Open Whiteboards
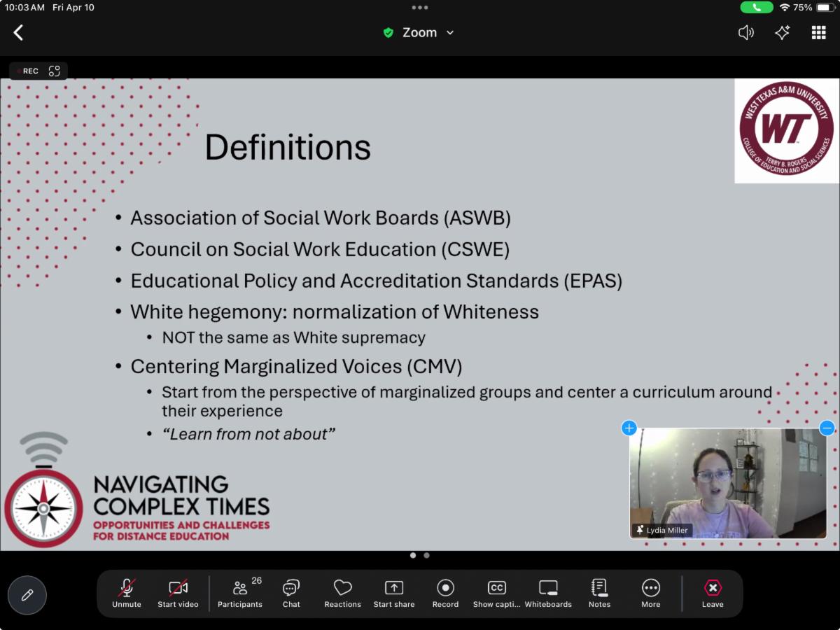The image size is (840, 630). [548, 594]
